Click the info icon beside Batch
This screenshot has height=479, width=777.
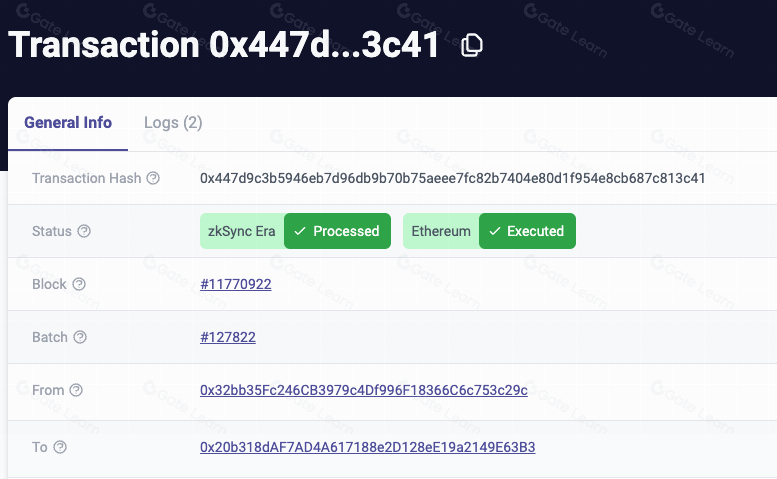(80, 337)
